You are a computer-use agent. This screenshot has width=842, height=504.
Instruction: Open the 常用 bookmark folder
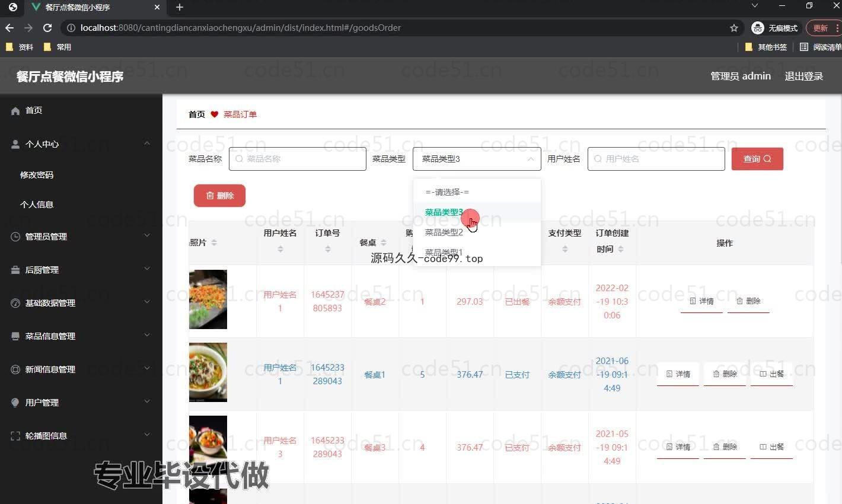pos(57,47)
